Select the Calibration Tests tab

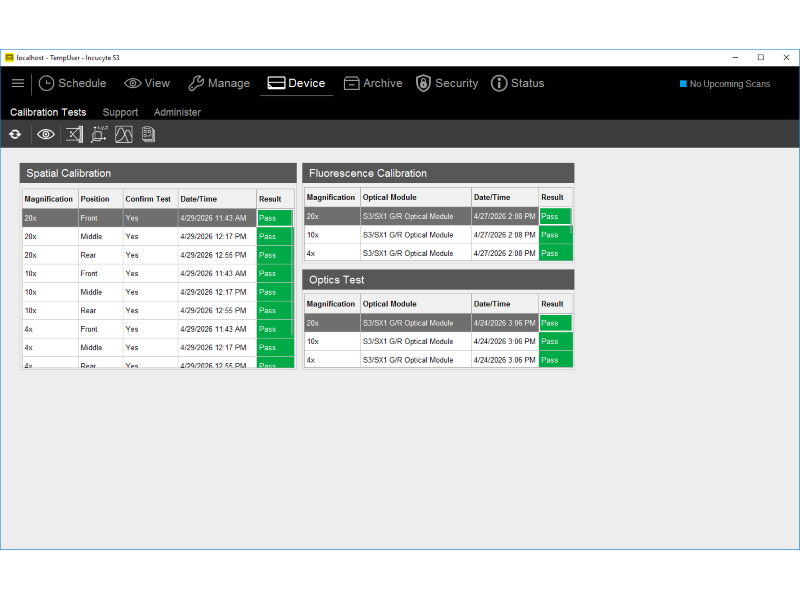point(48,112)
